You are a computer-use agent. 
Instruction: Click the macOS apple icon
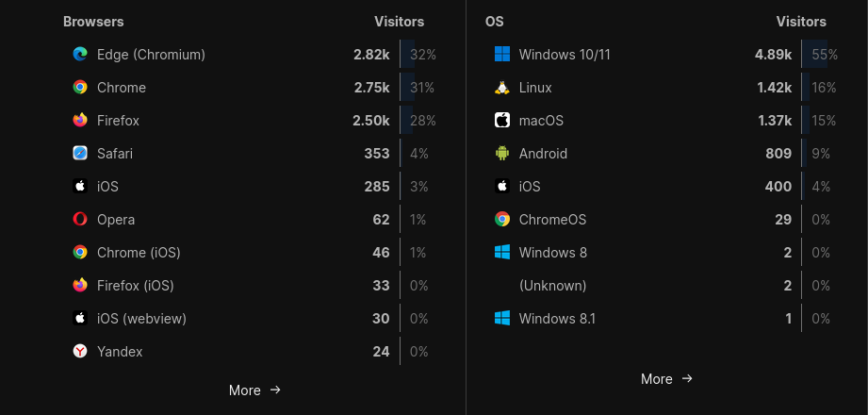pos(502,120)
